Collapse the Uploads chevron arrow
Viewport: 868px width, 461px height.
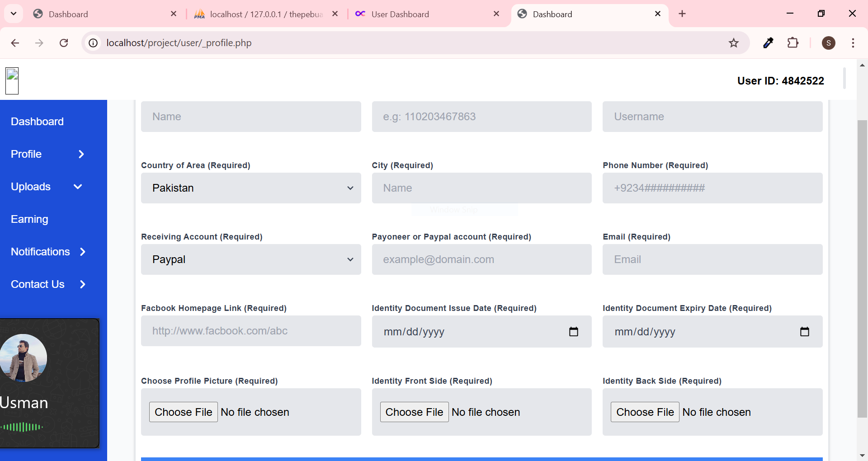(78, 187)
